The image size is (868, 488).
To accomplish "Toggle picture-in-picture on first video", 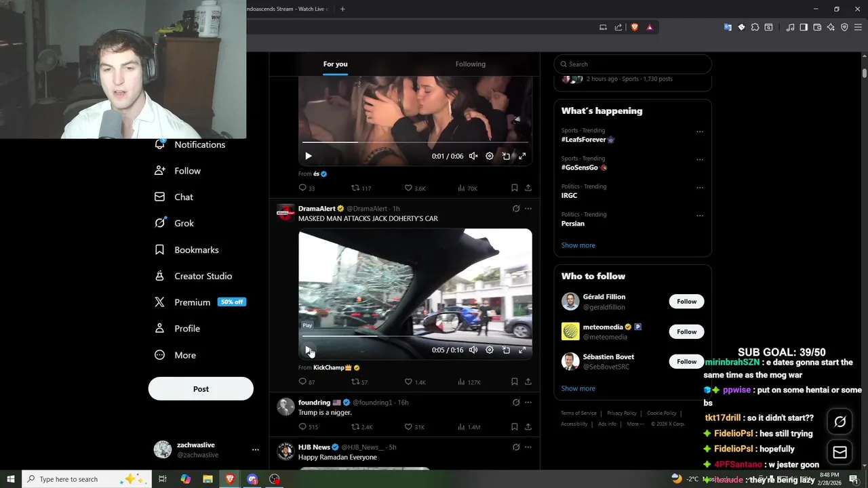I will pos(506,156).
